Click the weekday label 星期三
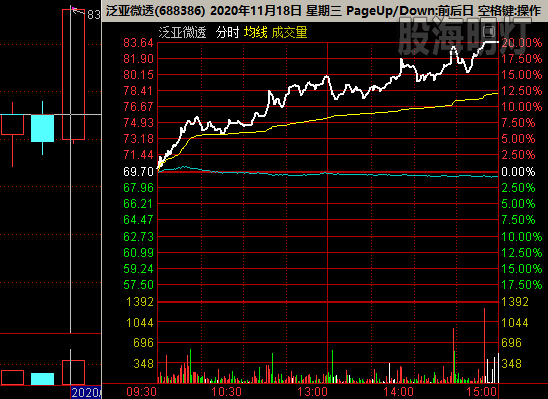 324,10
